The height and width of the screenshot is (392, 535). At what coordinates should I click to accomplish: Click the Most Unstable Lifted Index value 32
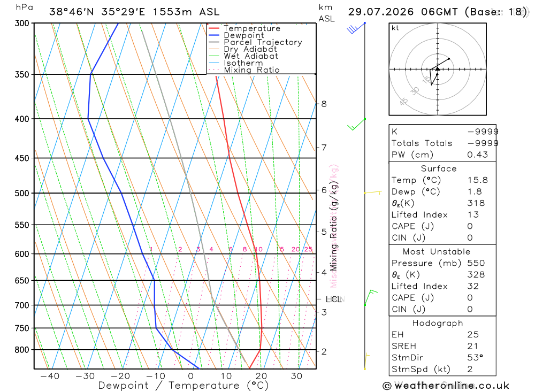tap(473, 286)
